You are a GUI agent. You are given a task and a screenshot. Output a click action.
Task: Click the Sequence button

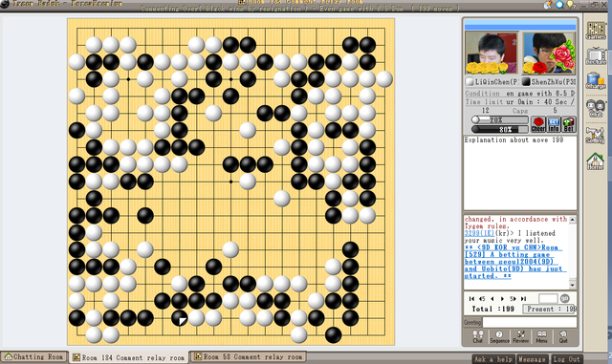pyautogui.click(x=499, y=336)
